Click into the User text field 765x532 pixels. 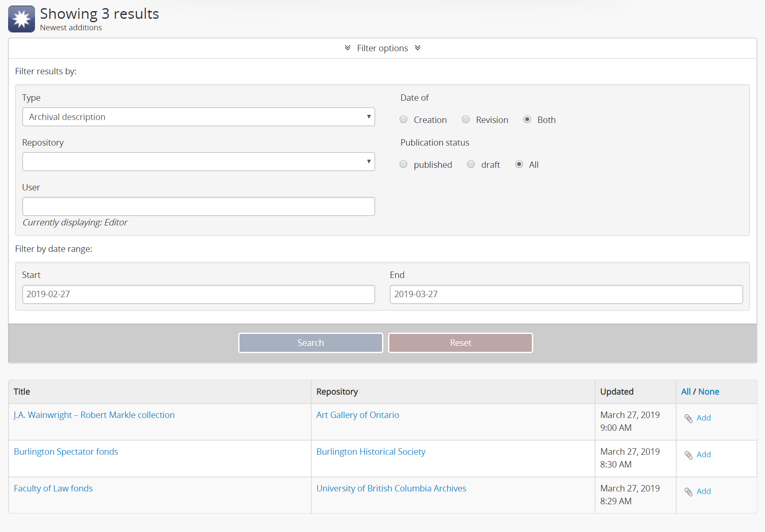pos(199,207)
